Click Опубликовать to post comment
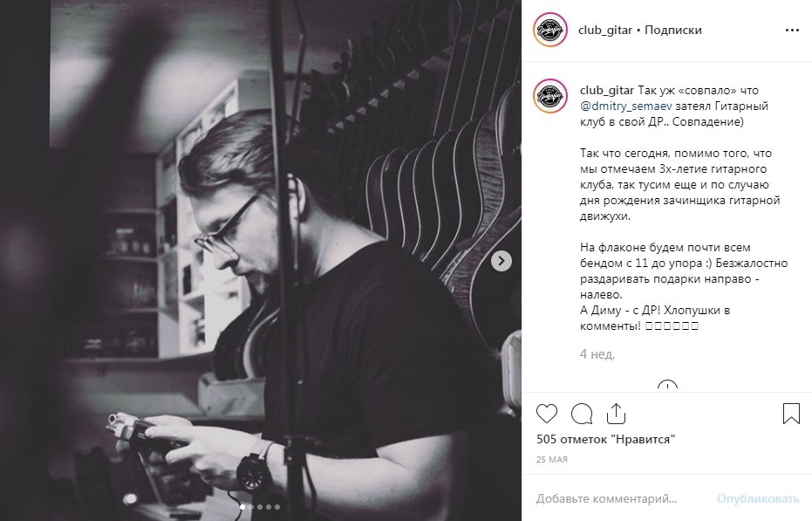The image size is (812, 521). (758, 498)
